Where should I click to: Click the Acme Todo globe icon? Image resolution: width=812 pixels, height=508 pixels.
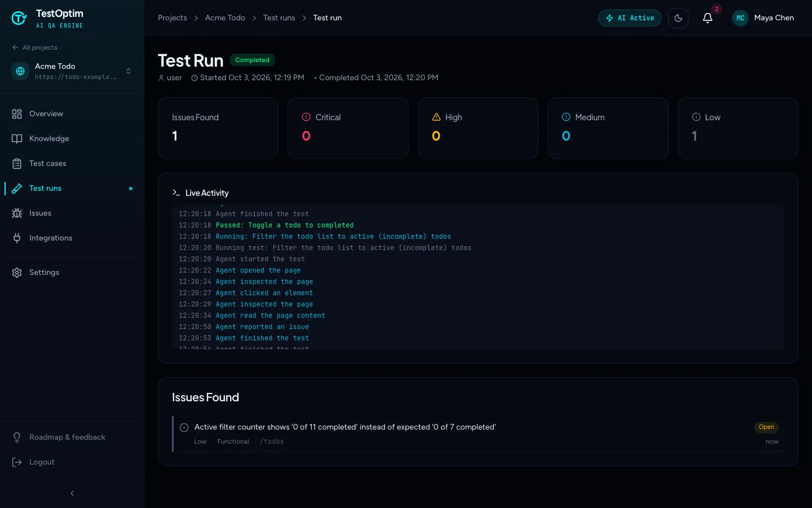[20, 71]
